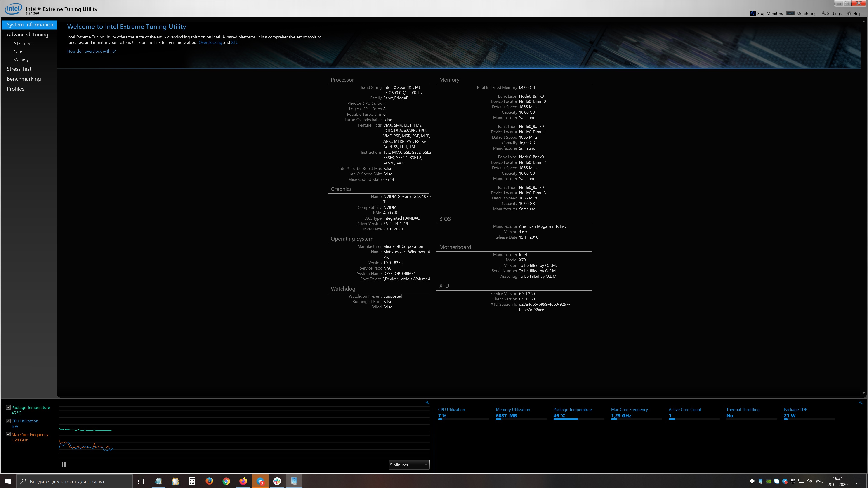Disable the Max Core Frequency checkbox
Image resolution: width=868 pixels, height=488 pixels.
(x=8, y=434)
